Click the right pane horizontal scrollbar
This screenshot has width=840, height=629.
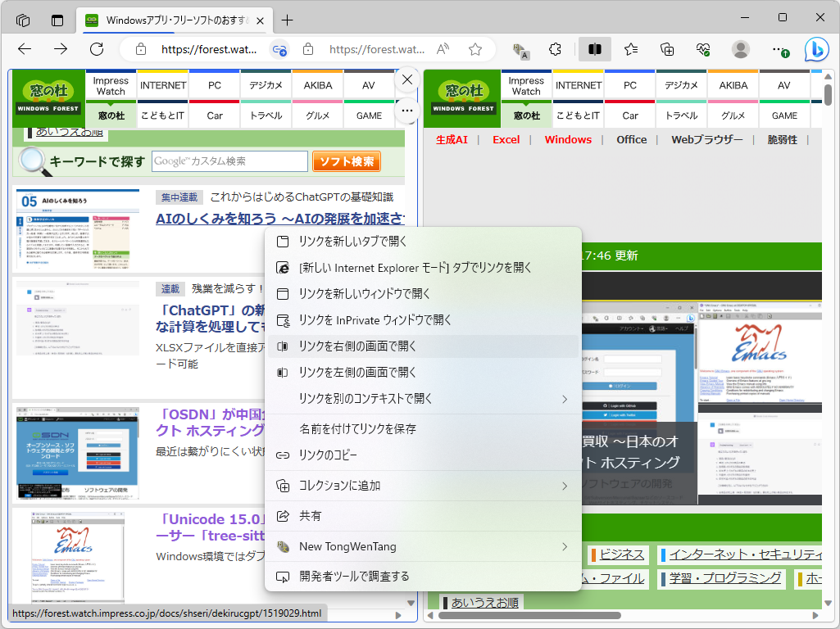pos(529,615)
